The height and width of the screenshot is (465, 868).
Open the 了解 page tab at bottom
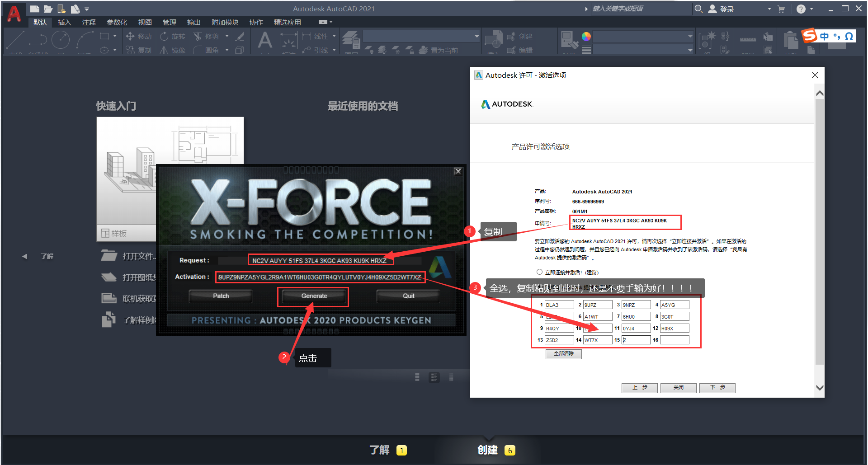[388, 450]
